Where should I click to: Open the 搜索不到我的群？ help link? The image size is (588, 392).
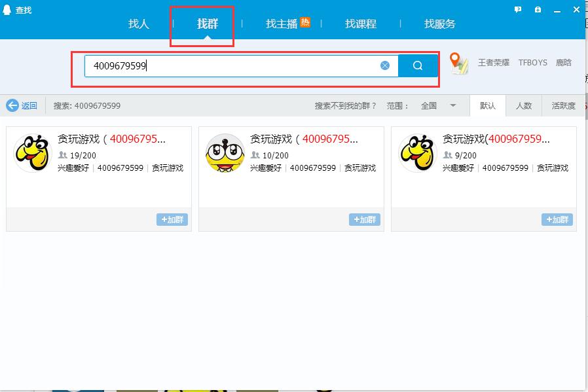(345, 105)
